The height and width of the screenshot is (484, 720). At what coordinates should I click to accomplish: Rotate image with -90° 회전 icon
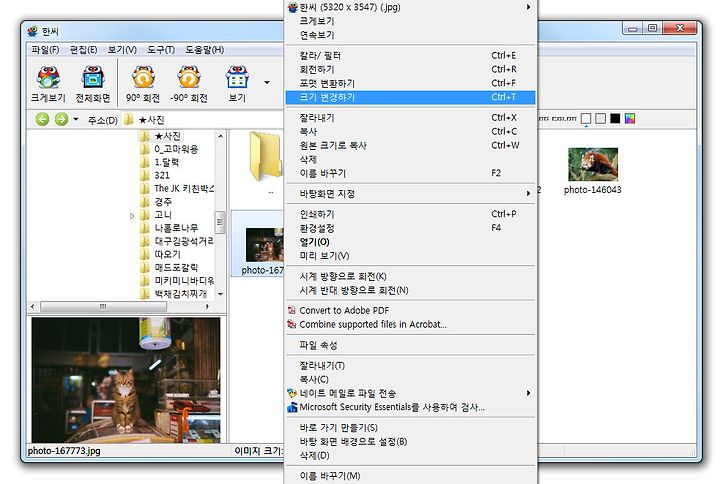point(189,84)
